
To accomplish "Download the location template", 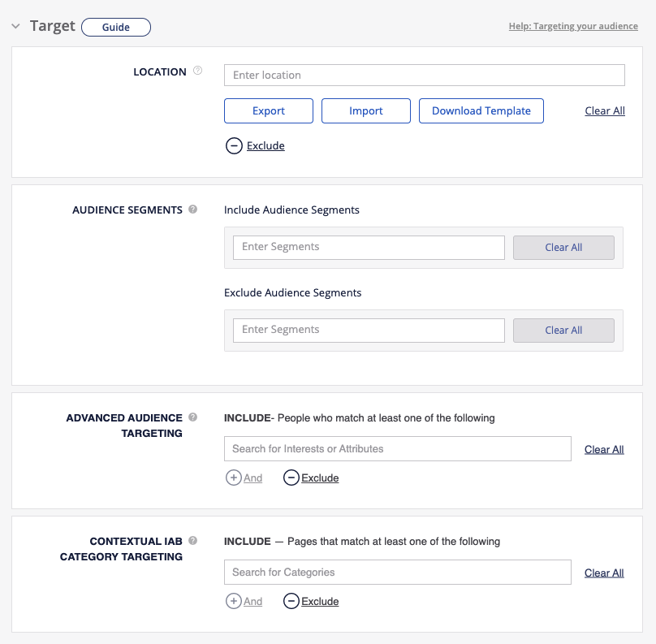I will [481, 110].
